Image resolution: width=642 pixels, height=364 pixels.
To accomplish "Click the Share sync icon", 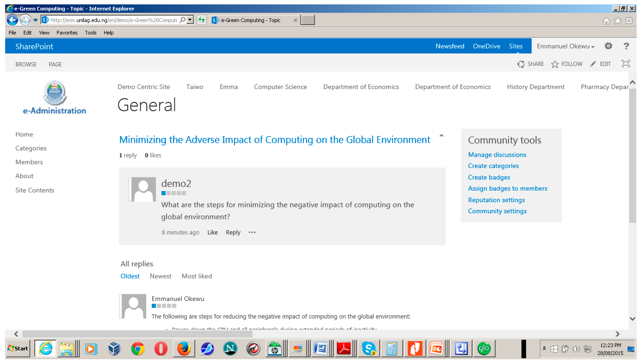I will 520,64.
